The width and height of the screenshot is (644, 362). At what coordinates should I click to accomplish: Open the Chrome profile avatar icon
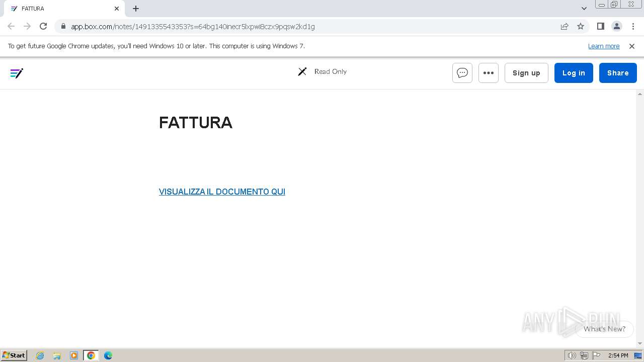click(x=617, y=27)
